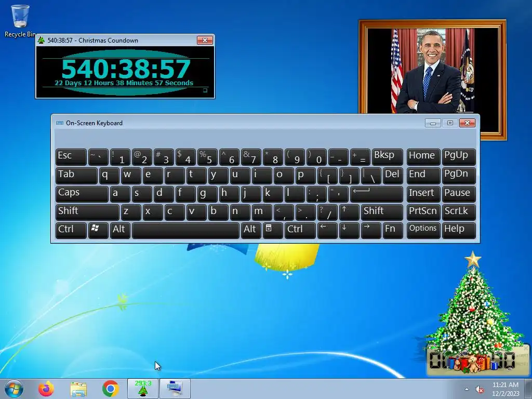Screen dimensions: 532x399
Task: Launch Google Chrome from the taskbar
Action: pos(110,389)
